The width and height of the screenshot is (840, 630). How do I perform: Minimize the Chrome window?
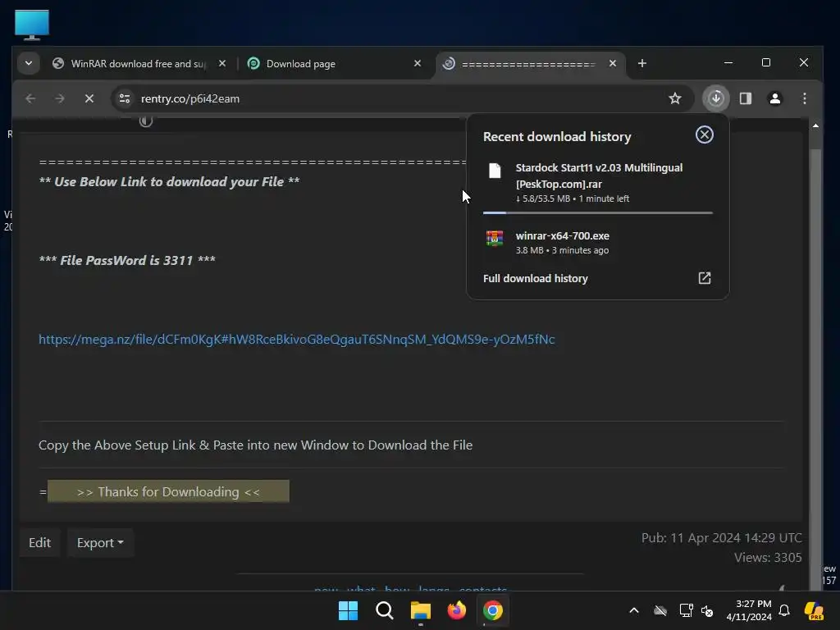728,62
